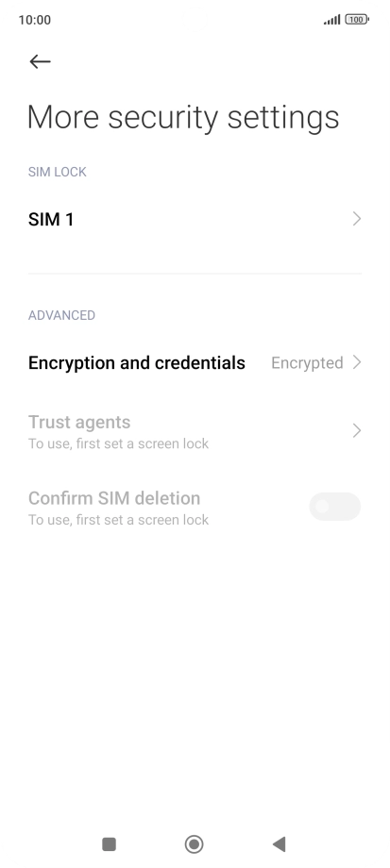
Task: Tap the SIM LOCK section header
Action: 57,172
